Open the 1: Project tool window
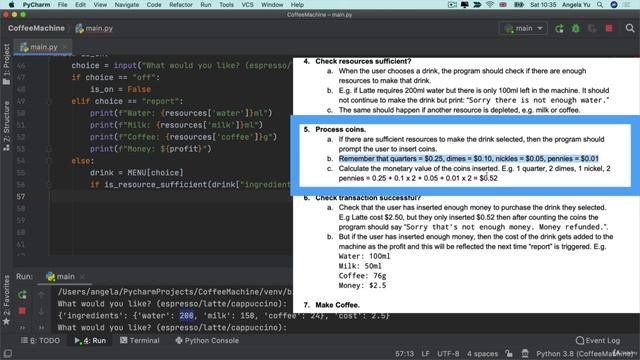This screenshot has width=640, height=360. click(6, 64)
